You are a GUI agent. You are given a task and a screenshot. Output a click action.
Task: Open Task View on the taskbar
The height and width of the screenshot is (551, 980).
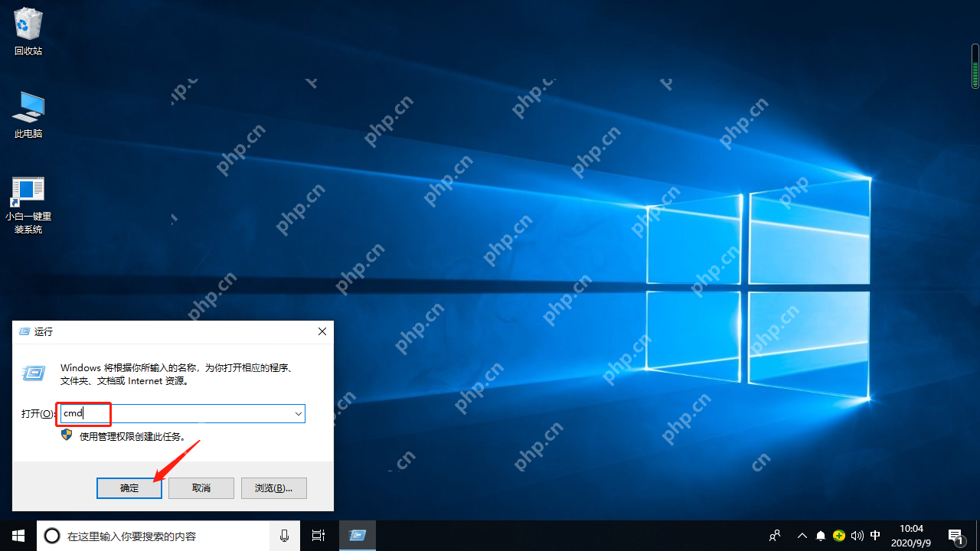[x=318, y=536]
